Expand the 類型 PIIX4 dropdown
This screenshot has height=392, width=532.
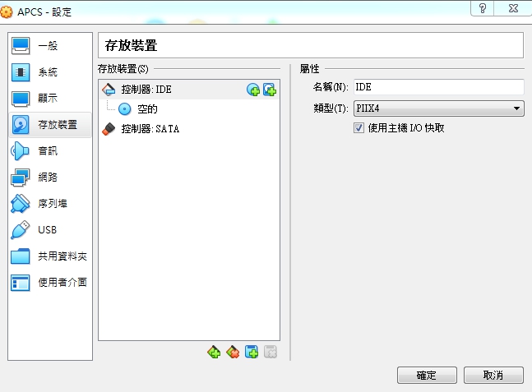438,108
